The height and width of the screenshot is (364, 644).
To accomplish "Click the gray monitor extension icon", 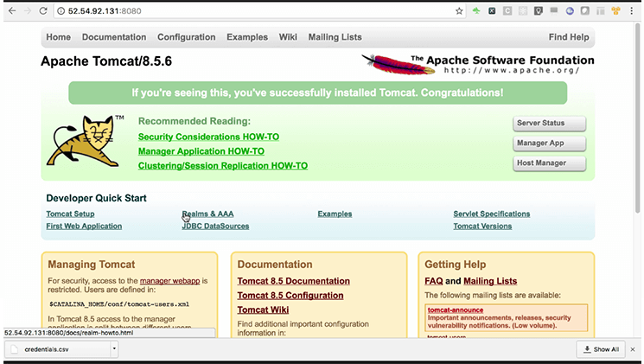I will point(554,10).
